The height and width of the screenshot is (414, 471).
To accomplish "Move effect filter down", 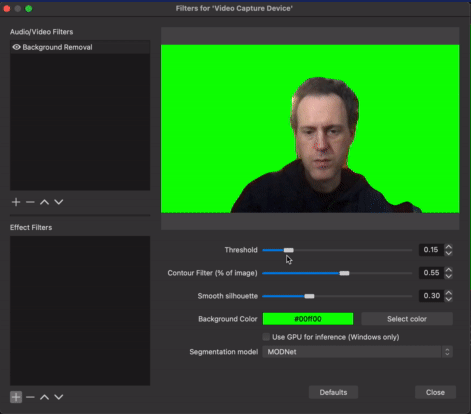I will tap(59, 397).
